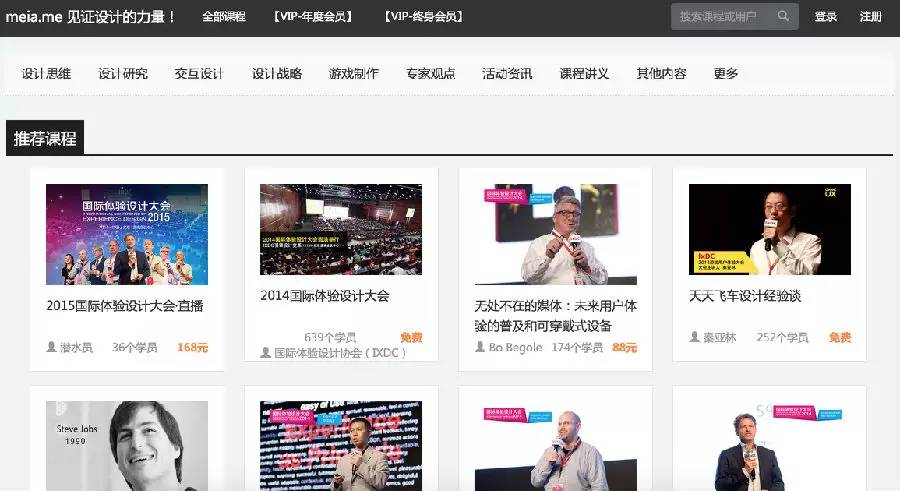Open the 课程讲义 category
Viewport: 900px width, 491px height.
[584, 74]
